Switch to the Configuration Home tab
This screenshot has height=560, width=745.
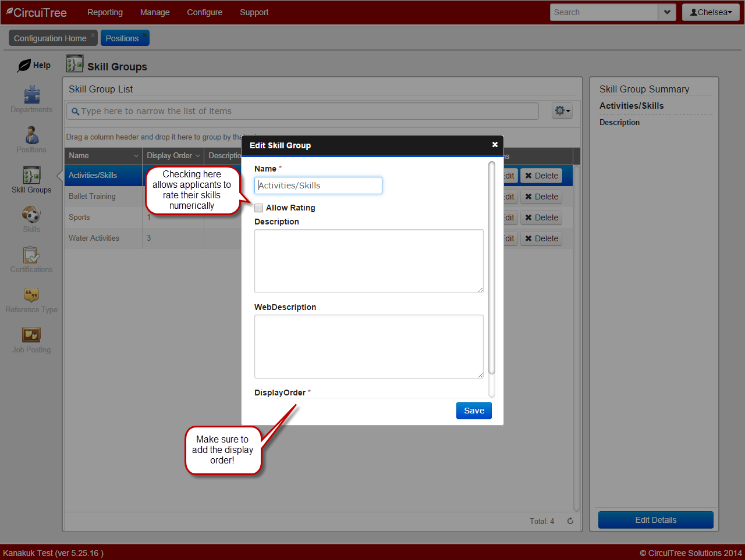tap(50, 38)
